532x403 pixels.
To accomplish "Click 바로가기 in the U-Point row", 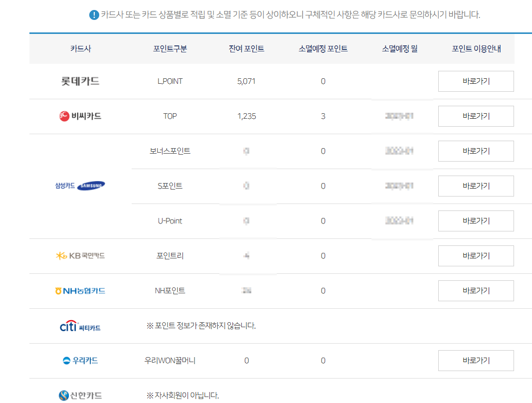I will [475, 220].
